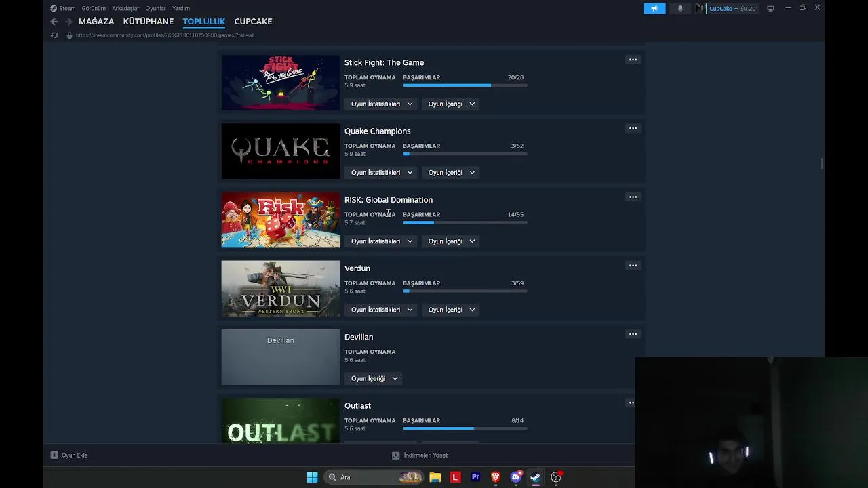Click the İndirmeleri Yönet download icon
Image resolution: width=868 pixels, height=488 pixels.
click(395, 455)
